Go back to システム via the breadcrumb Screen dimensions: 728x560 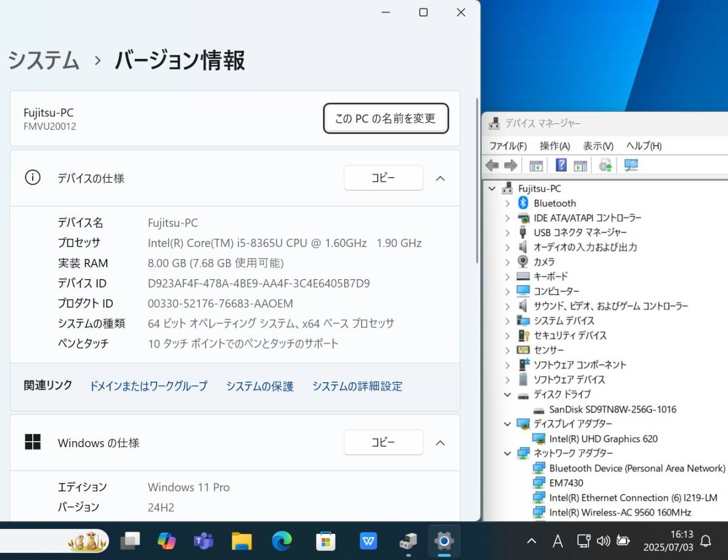pyautogui.click(x=44, y=61)
